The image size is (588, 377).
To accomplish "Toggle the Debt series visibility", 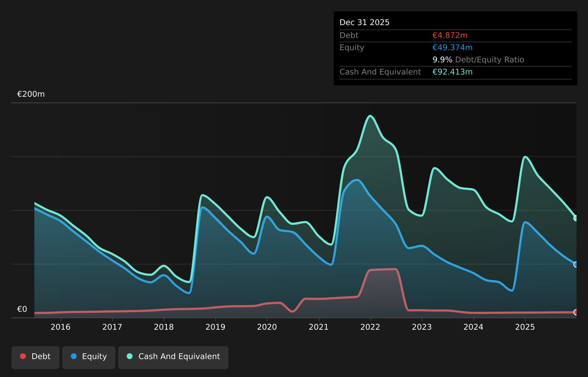I will pyautogui.click(x=35, y=357).
